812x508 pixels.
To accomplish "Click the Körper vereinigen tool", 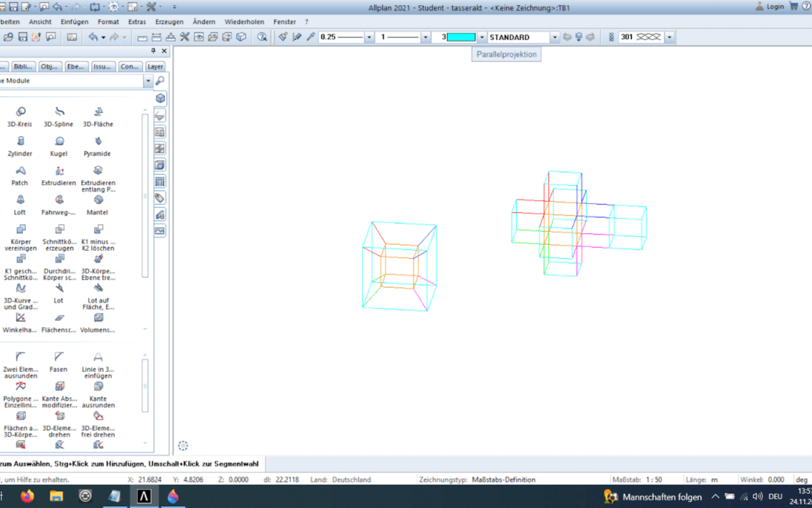I will pyautogui.click(x=20, y=237).
